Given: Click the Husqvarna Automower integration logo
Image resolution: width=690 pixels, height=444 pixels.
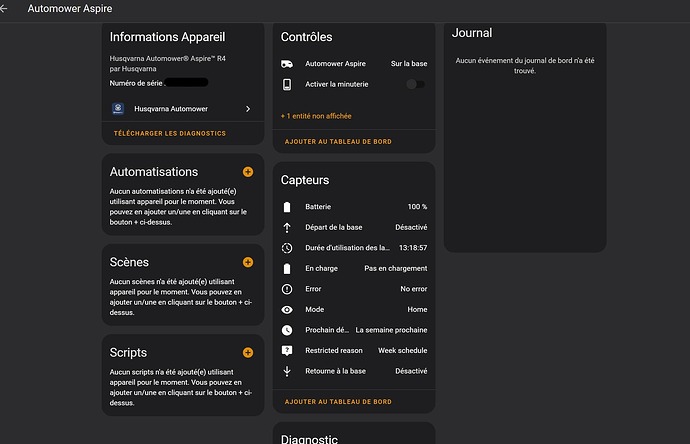Looking at the screenshot, I should pos(118,109).
